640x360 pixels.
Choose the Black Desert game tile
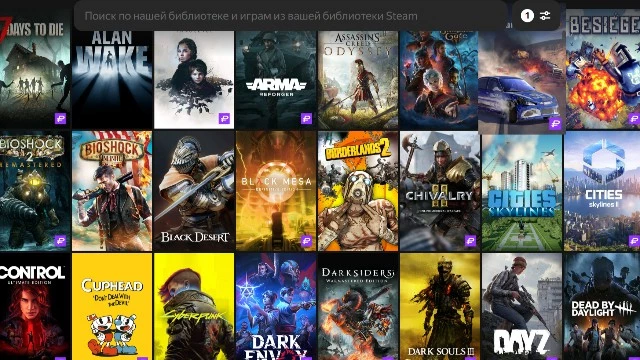tap(194, 191)
